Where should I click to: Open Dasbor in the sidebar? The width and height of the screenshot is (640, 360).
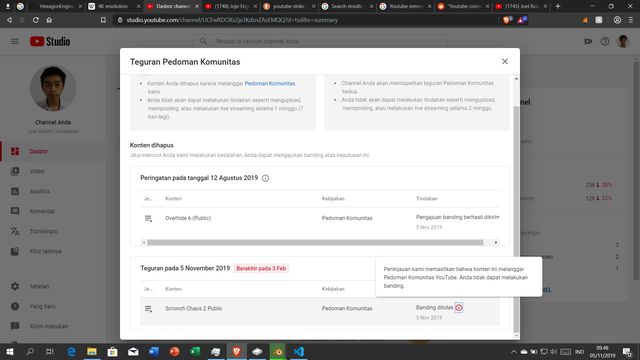tap(53, 151)
